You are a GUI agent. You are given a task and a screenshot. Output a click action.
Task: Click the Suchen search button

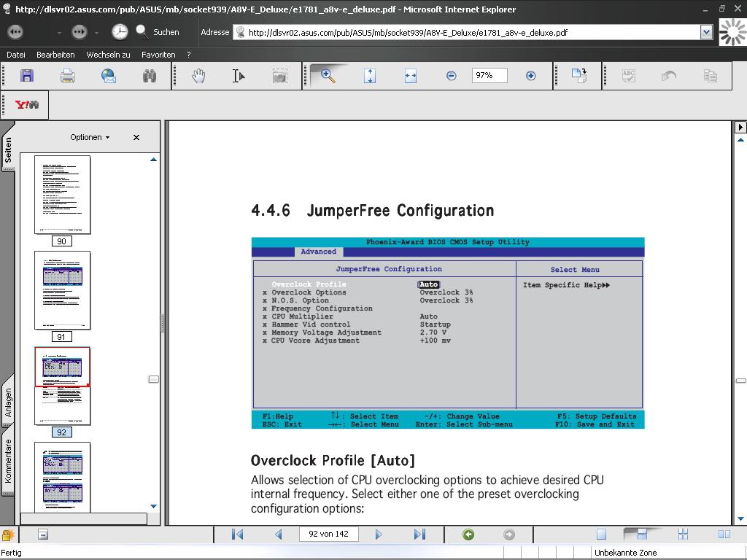coord(158,32)
